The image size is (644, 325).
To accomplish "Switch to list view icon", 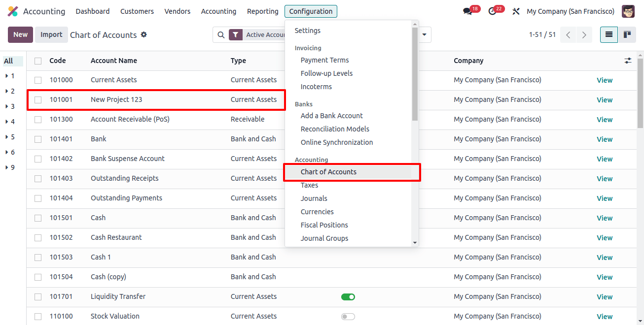I will [x=609, y=34].
